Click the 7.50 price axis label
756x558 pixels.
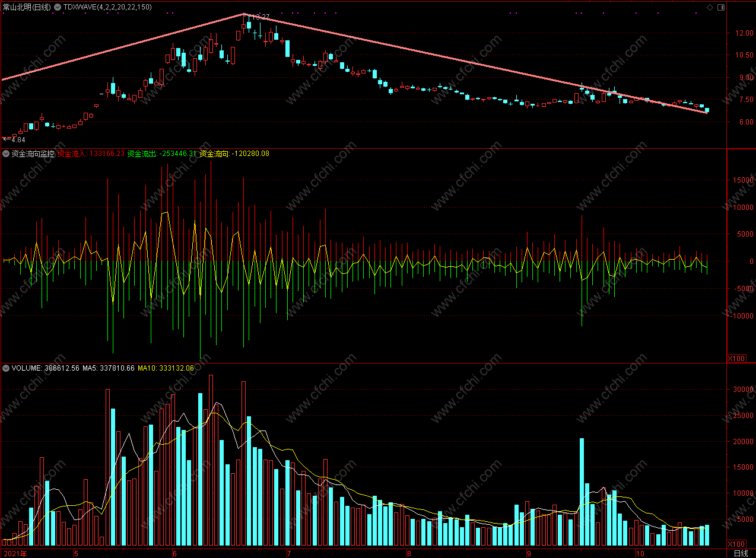745,100
